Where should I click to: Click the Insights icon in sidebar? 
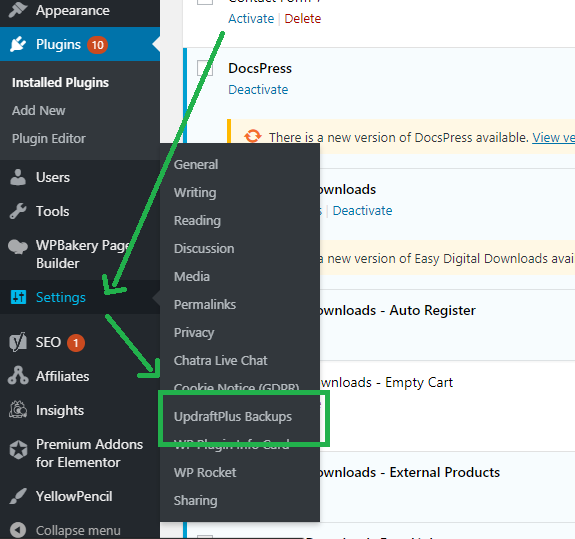pyautogui.click(x=18, y=410)
